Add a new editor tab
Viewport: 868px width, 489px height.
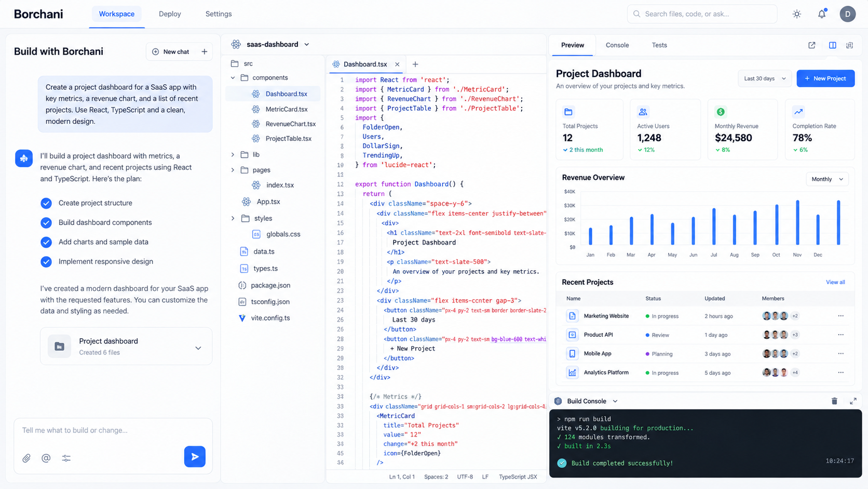click(415, 64)
